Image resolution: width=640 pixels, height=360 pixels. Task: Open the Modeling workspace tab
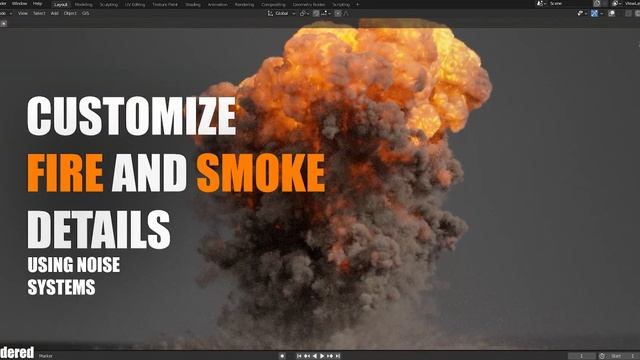pyautogui.click(x=83, y=4)
